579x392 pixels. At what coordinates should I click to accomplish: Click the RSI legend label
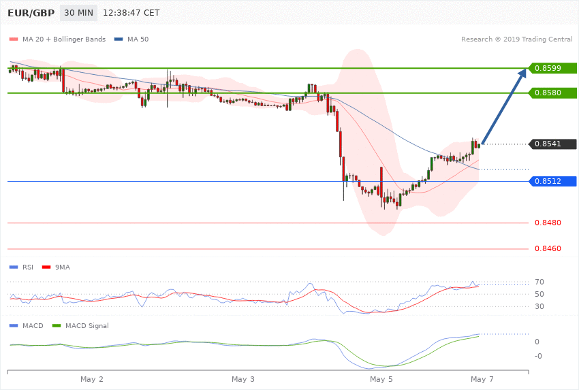coord(28,267)
